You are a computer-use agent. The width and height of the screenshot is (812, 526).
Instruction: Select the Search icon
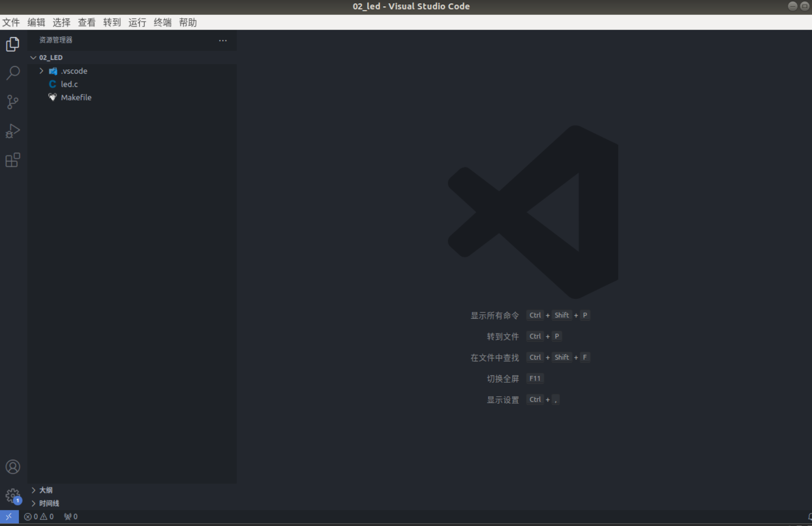pyautogui.click(x=13, y=72)
